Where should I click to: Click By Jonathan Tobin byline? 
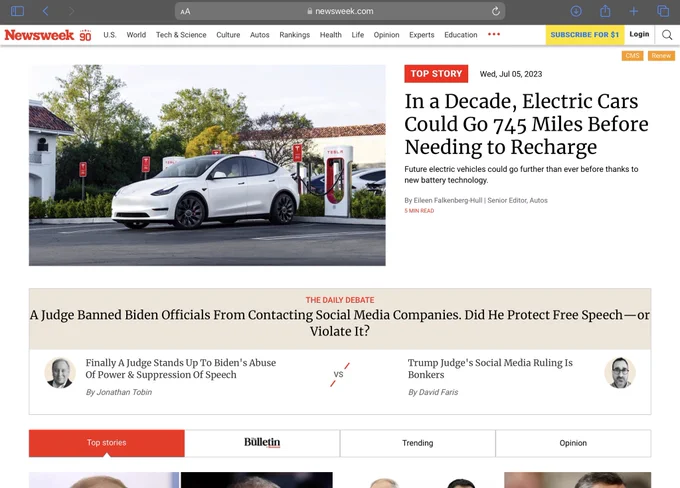coord(118,392)
